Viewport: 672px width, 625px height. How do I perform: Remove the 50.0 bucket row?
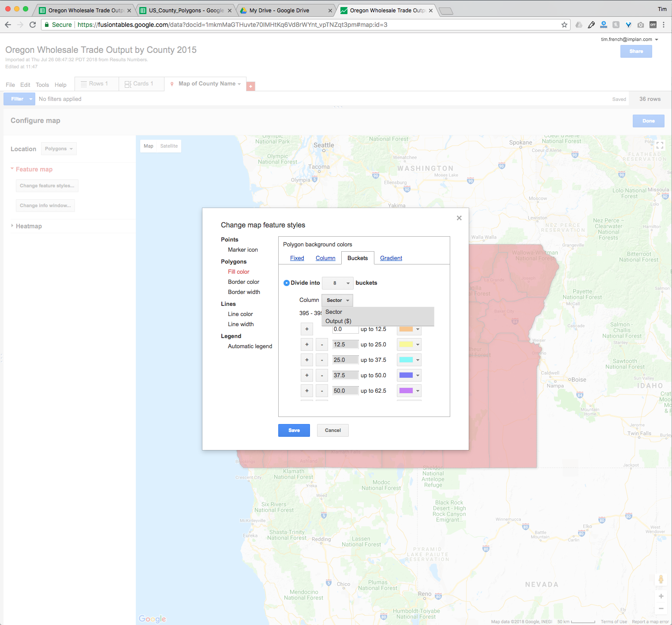tap(322, 391)
